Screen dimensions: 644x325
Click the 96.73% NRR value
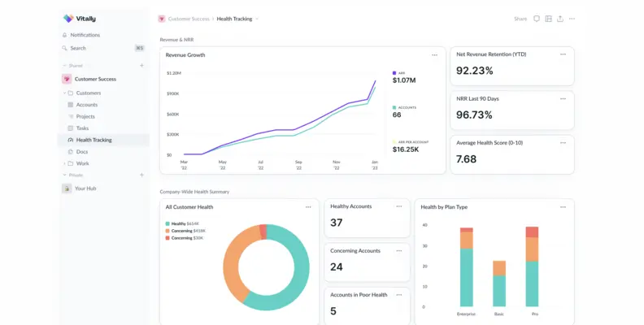tap(474, 115)
